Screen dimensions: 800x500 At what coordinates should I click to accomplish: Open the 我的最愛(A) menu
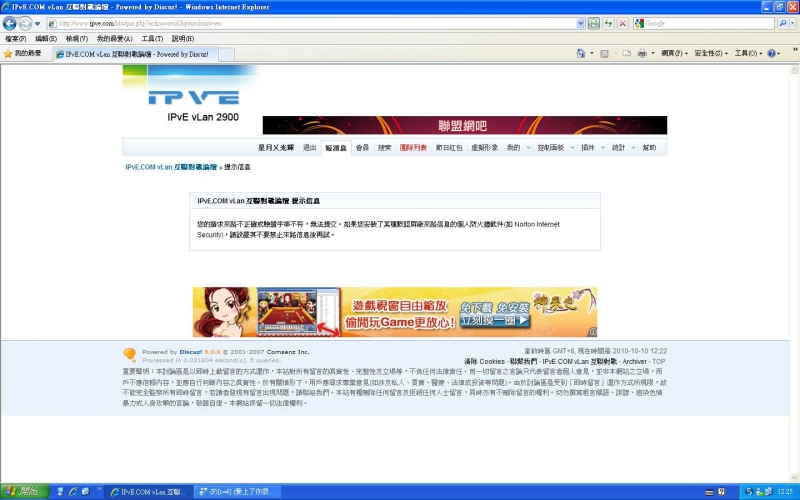[114, 39]
